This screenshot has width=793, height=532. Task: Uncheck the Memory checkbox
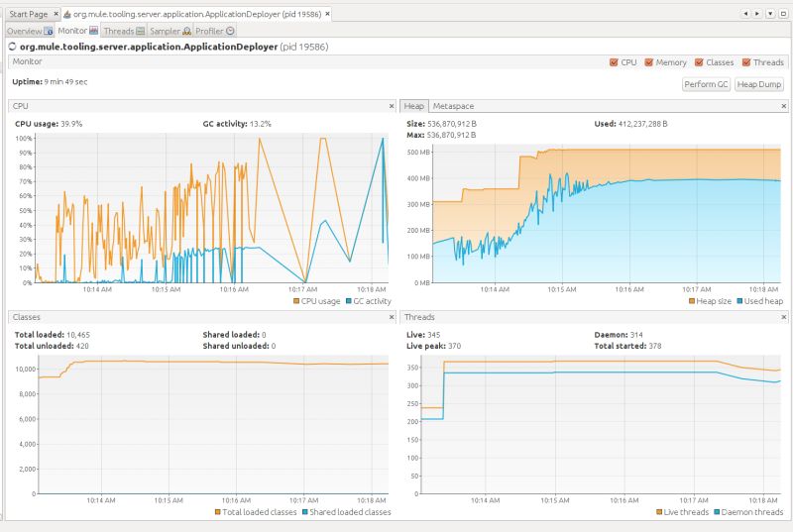coord(649,62)
